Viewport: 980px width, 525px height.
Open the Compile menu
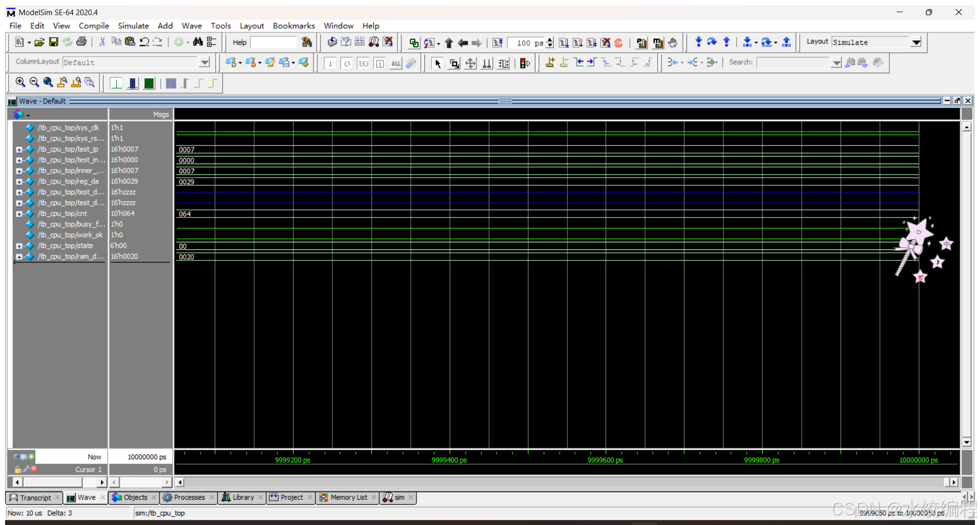click(x=94, y=26)
